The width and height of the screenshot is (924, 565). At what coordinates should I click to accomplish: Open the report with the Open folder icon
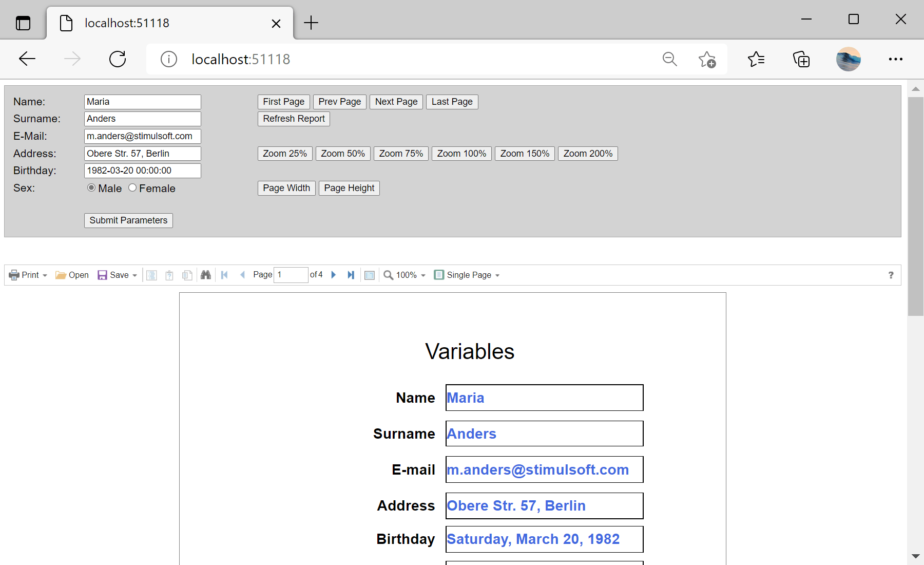[62, 275]
